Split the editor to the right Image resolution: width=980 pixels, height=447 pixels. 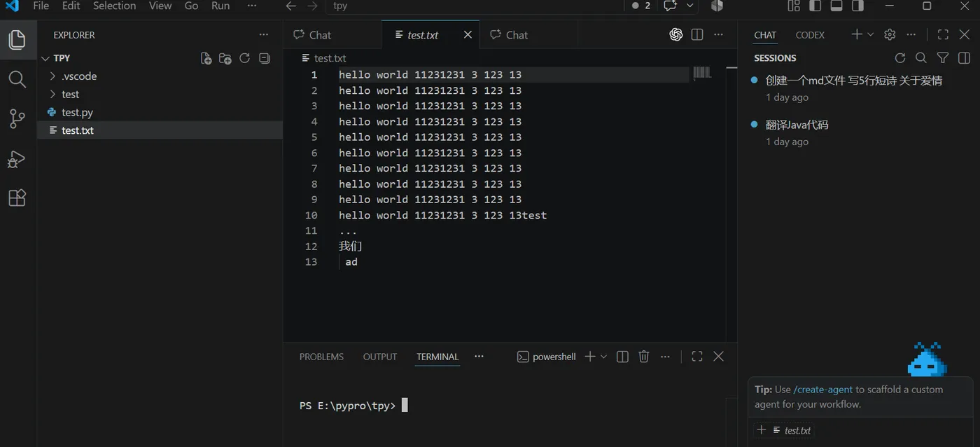697,34
